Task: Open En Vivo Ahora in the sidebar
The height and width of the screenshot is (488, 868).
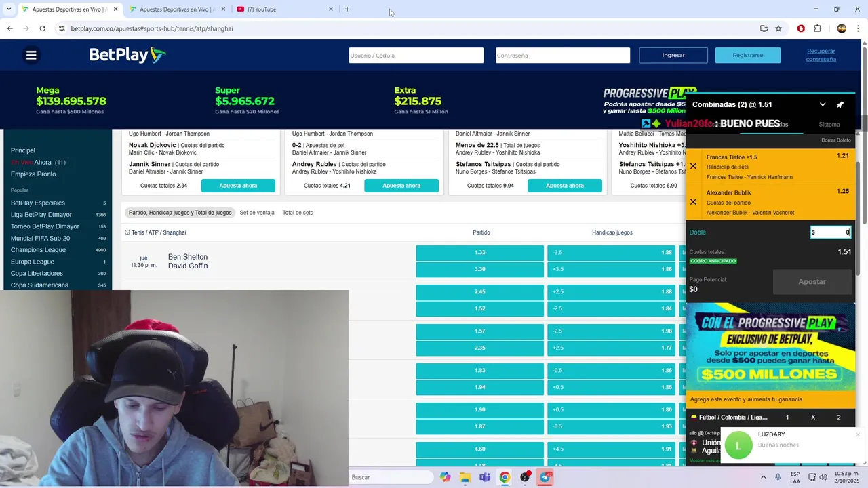Action: pyautogui.click(x=38, y=163)
